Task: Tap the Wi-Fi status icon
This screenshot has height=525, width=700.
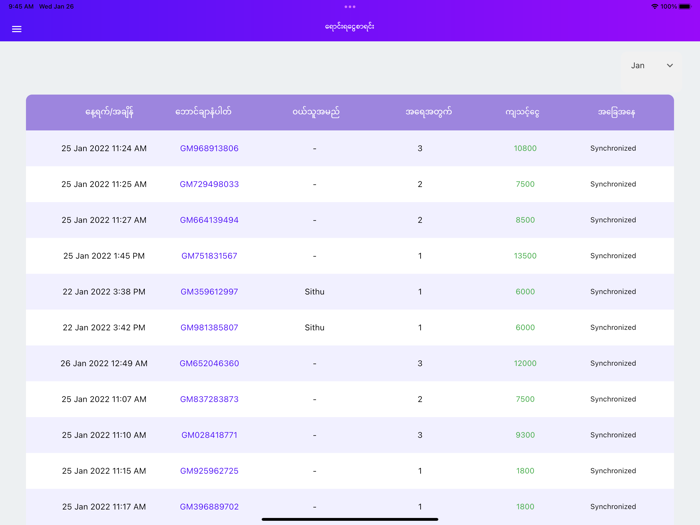Action: (654, 7)
